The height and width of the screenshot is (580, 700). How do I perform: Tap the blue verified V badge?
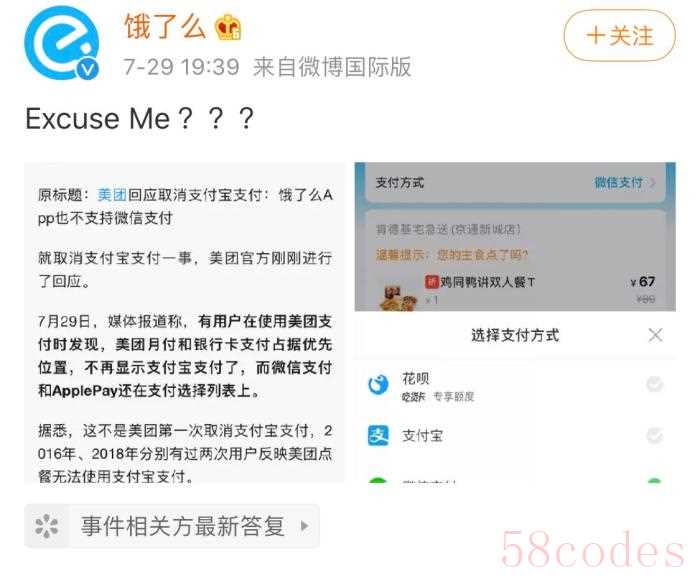click(88, 69)
